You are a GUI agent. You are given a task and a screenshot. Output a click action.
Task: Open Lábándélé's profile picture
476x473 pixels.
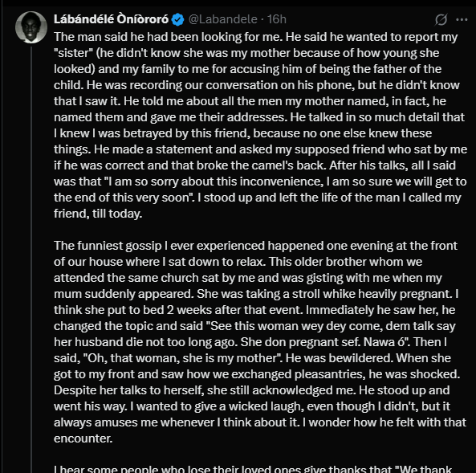pos(31,27)
